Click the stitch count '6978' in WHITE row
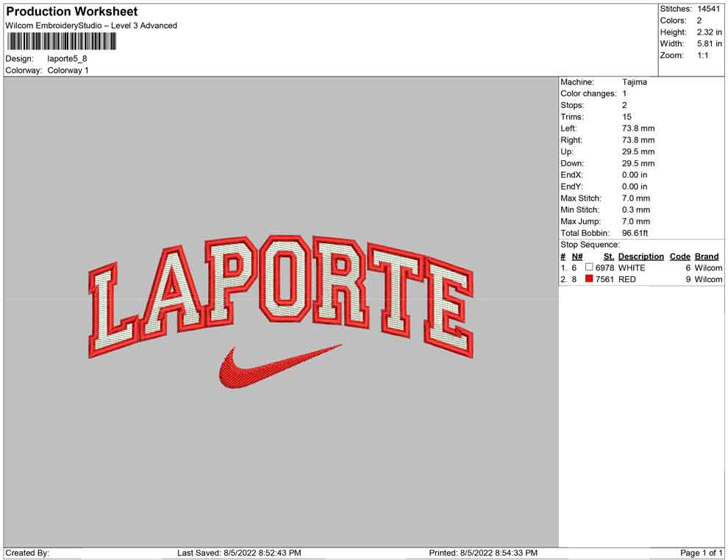This screenshot has height=560, width=728. (604, 268)
